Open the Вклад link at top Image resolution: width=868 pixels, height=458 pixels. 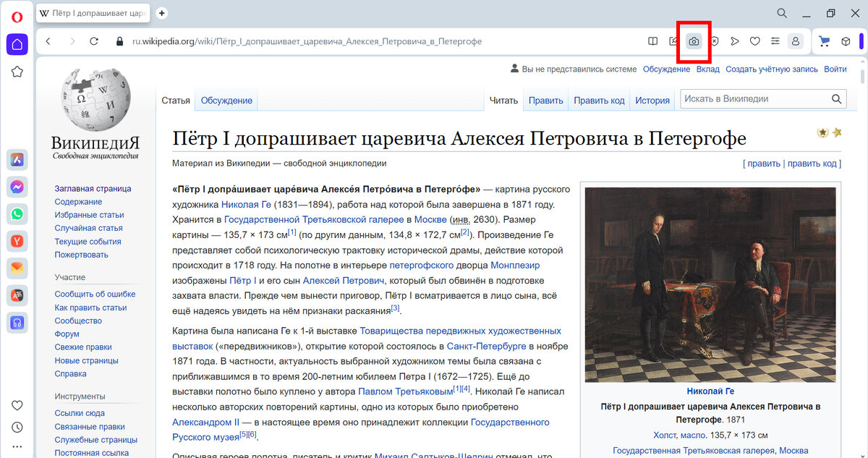708,69
